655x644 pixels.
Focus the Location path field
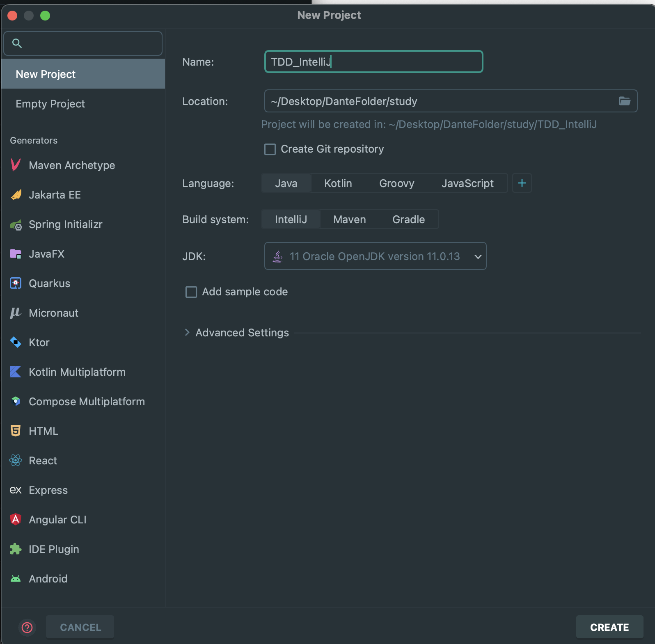tap(451, 101)
